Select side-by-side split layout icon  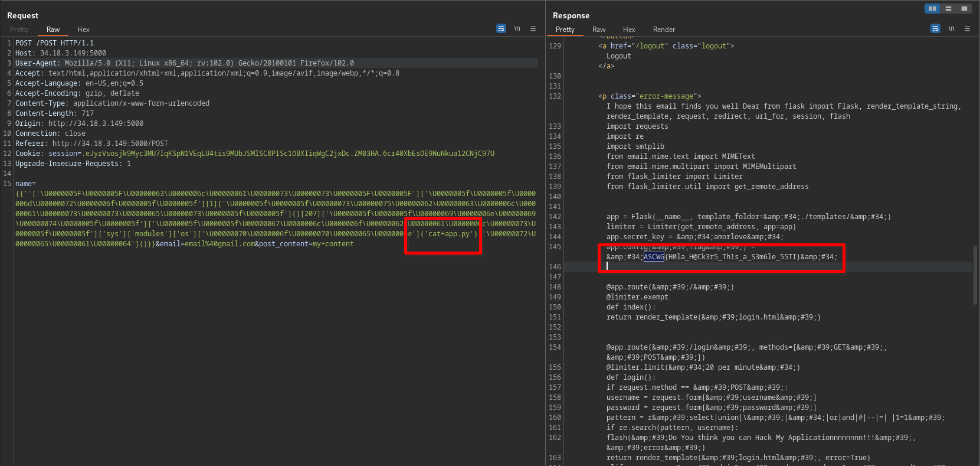tap(932, 9)
